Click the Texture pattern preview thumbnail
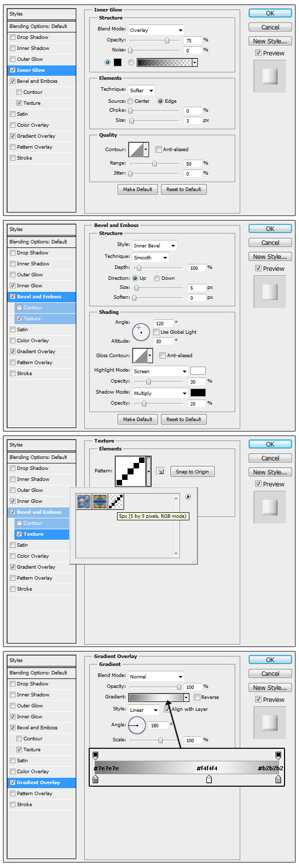The image size is (299, 868). click(131, 471)
